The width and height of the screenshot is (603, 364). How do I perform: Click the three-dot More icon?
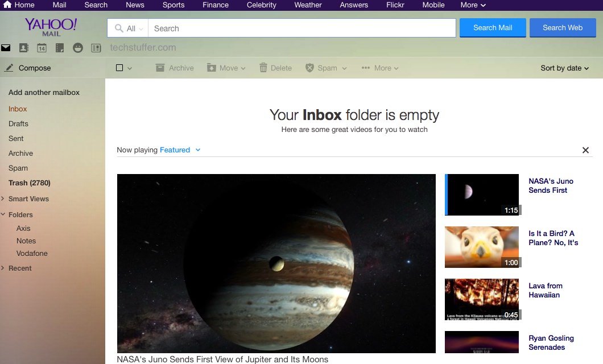pos(365,68)
